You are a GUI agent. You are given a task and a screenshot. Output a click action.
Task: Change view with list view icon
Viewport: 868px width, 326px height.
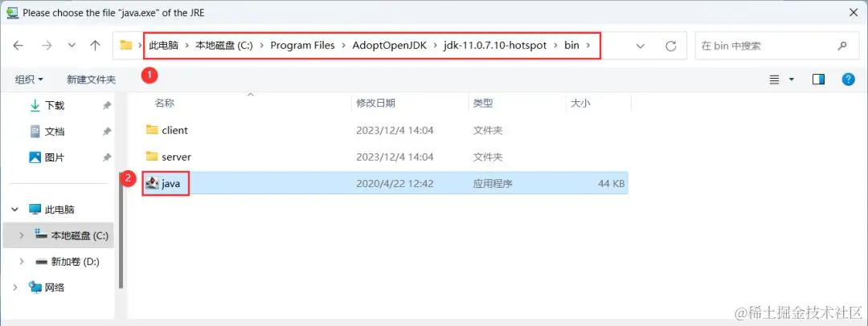point(775,79)
